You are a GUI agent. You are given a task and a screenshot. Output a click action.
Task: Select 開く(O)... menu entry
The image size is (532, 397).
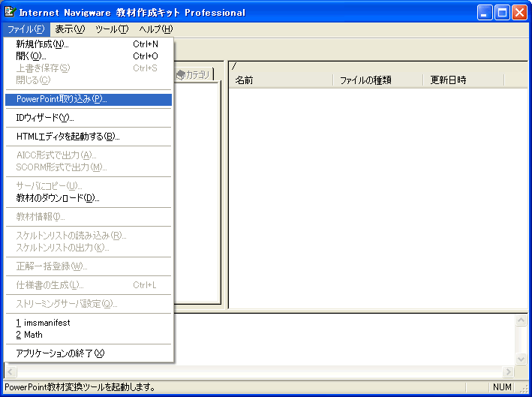(x=89, y=56)
